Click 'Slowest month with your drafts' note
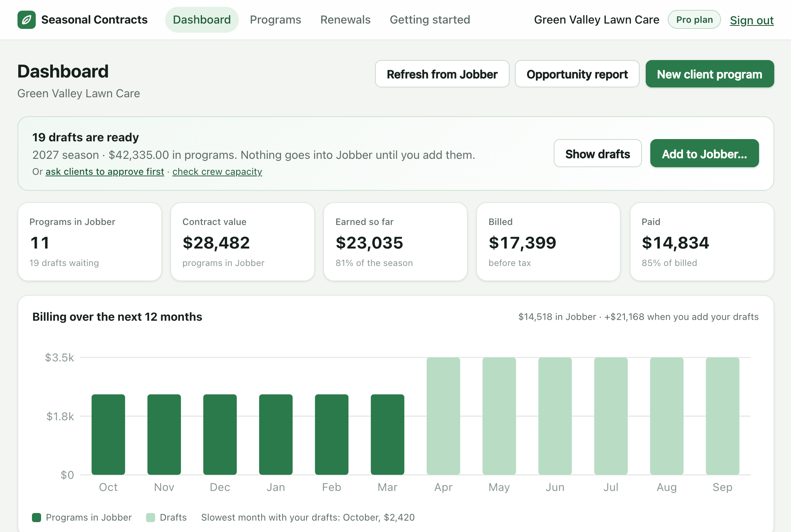 click(308, 518)
